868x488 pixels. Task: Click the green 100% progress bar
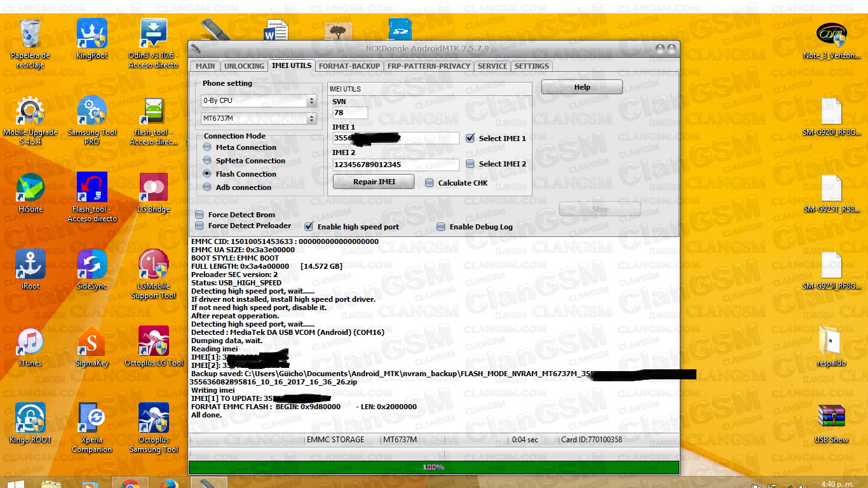pyautogui.click(x=434, y=467)
